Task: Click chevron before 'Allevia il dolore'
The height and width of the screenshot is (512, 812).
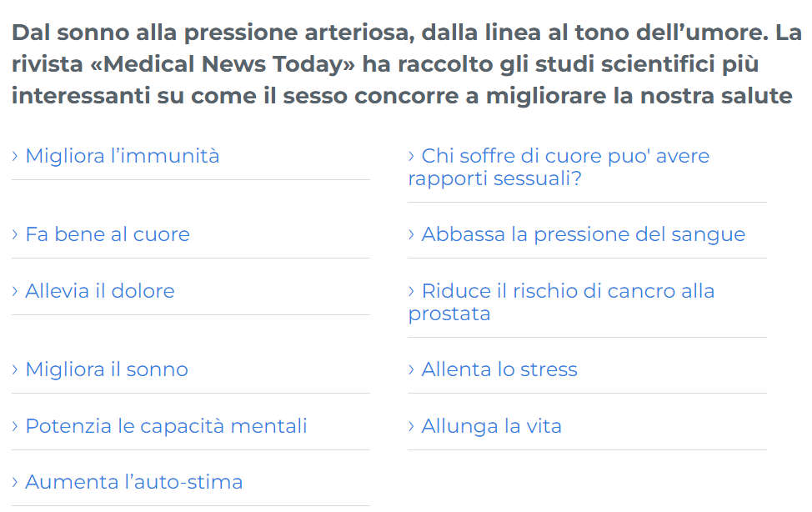Action: click(x=15, y=291)
